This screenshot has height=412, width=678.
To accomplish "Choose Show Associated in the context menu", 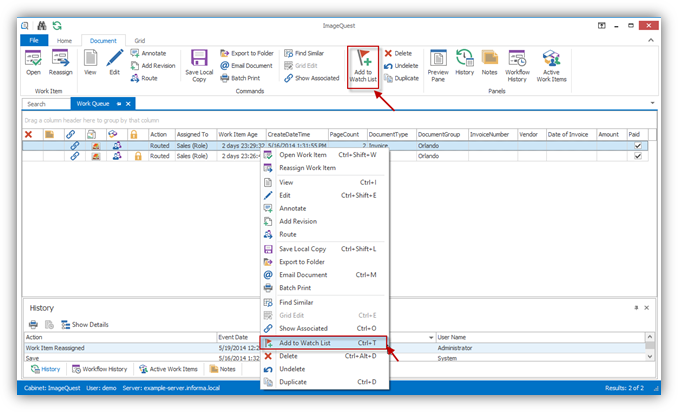I will pyautogui.click(x=324, y=329).
